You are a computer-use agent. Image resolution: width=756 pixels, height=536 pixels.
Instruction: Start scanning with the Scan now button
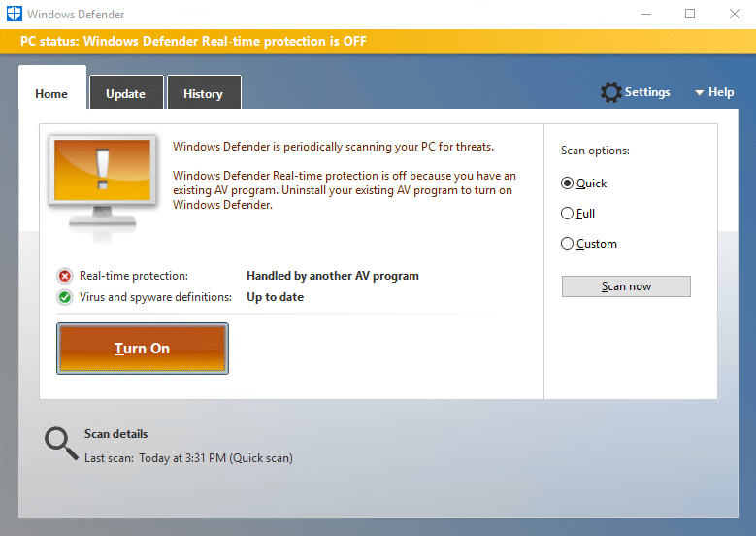click(626, 286)
